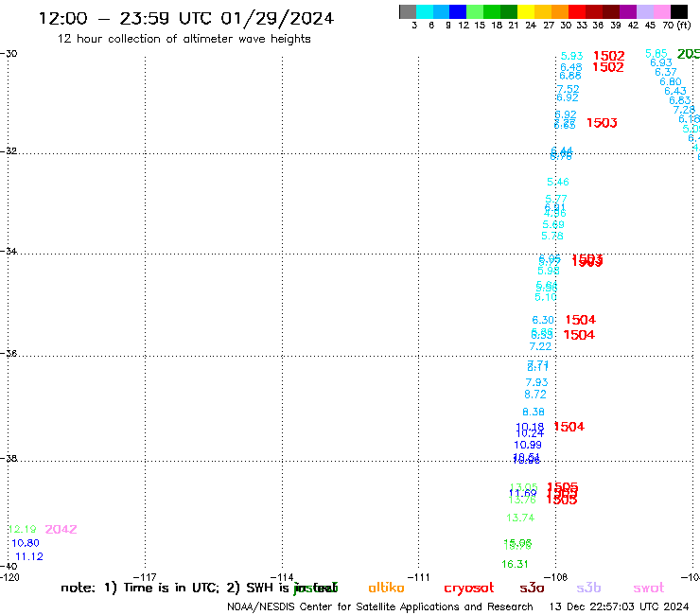Click the wave height value 5.46
700x615 pixels.
(558, 183)
